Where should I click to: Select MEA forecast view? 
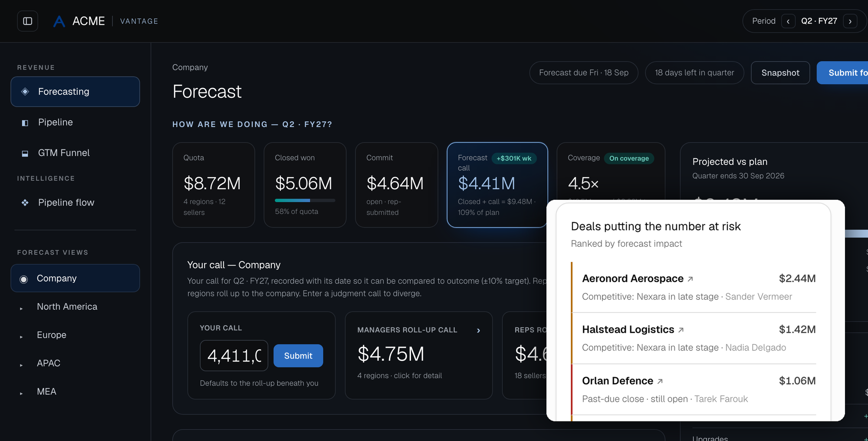tap(46, 391)
